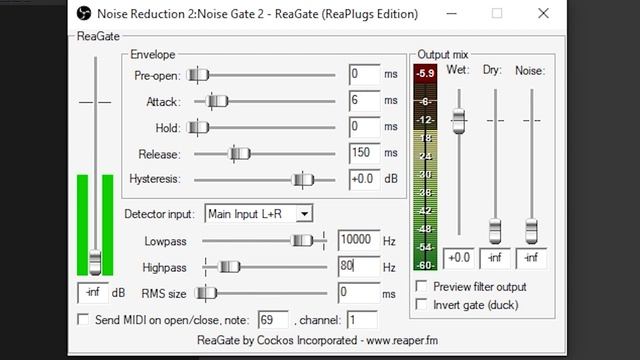
Task: Focus the Release value field showing 150
Action: tap(364, 153)
